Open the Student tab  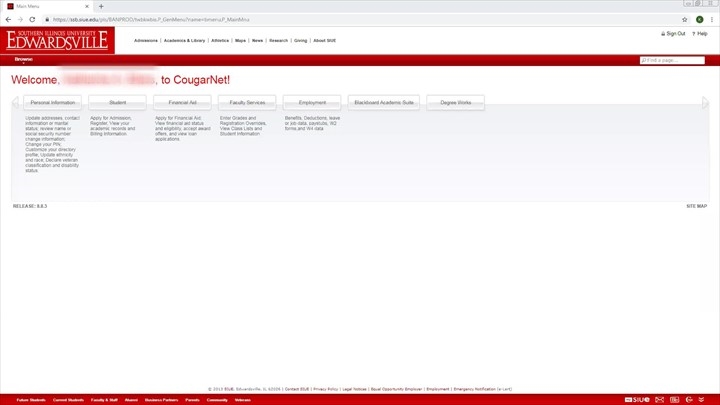click(117, 102)
